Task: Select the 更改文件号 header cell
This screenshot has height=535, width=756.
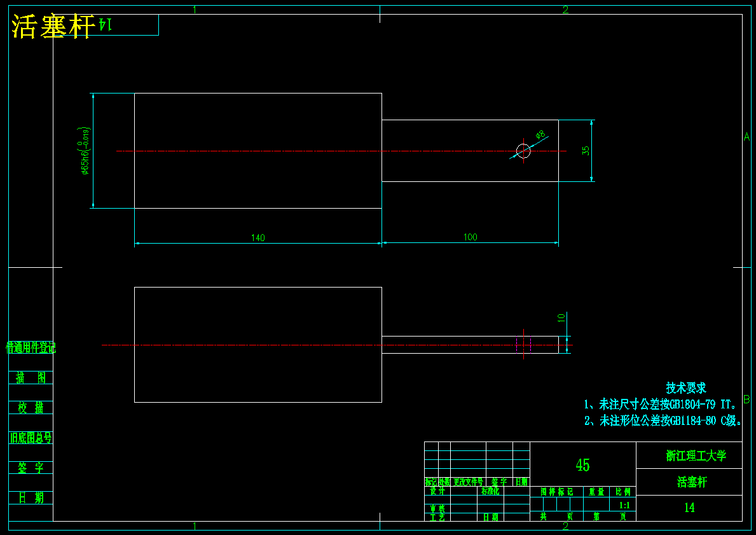Action: 468,482
